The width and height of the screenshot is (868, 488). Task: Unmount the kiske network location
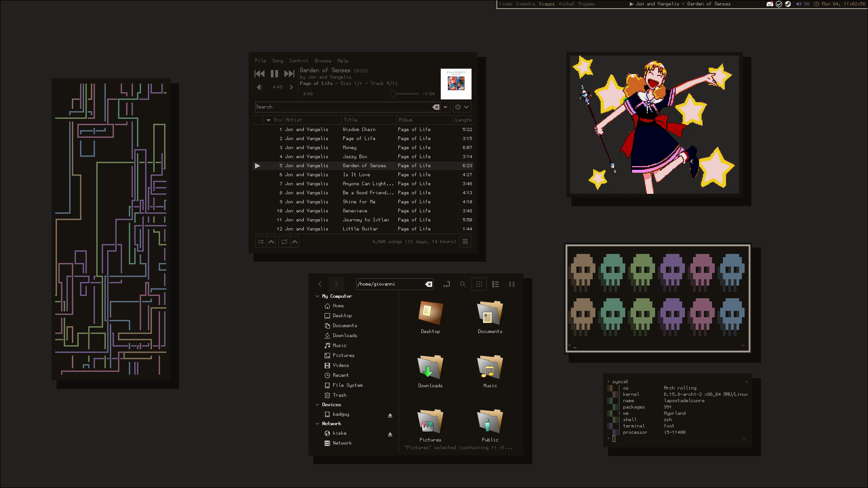pyautogui.click(x=390, y=434)
